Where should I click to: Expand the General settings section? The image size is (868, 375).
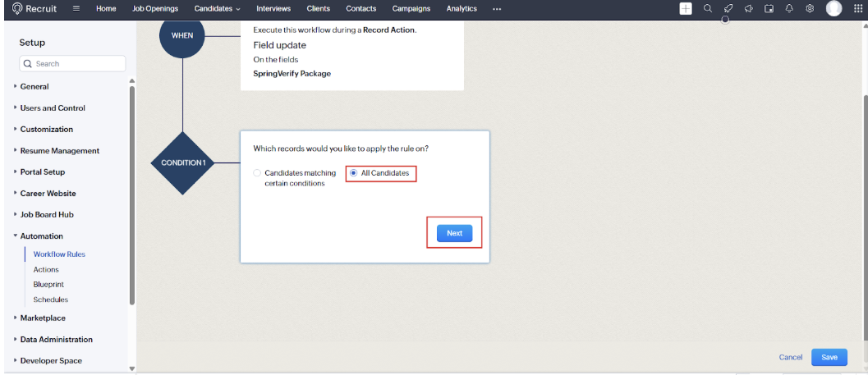click(x=34, y=86)
